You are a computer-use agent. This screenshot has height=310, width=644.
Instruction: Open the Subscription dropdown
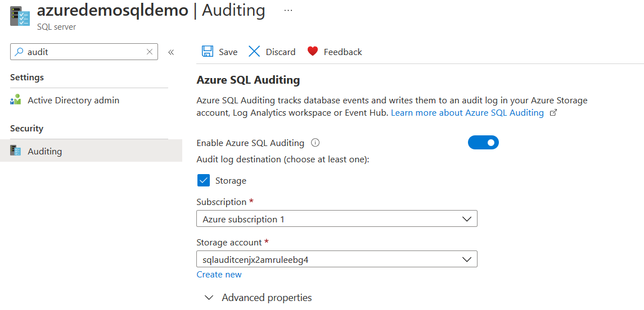(x=336, y=219)
